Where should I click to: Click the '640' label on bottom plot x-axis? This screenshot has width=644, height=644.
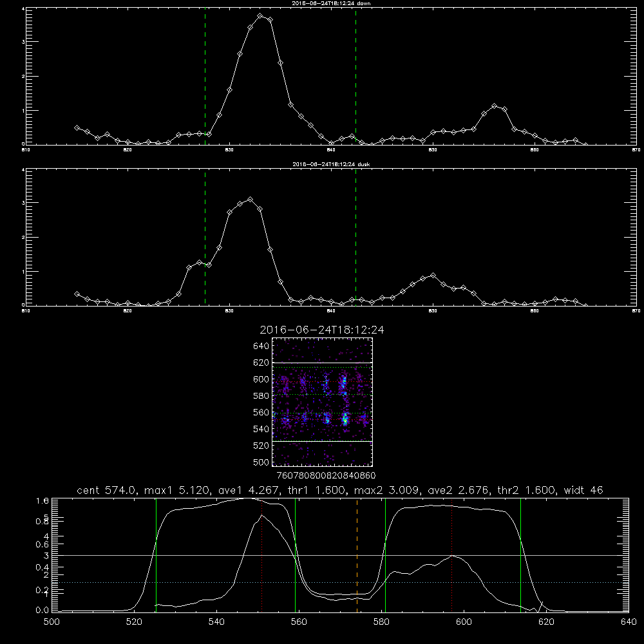pos(629,622)
